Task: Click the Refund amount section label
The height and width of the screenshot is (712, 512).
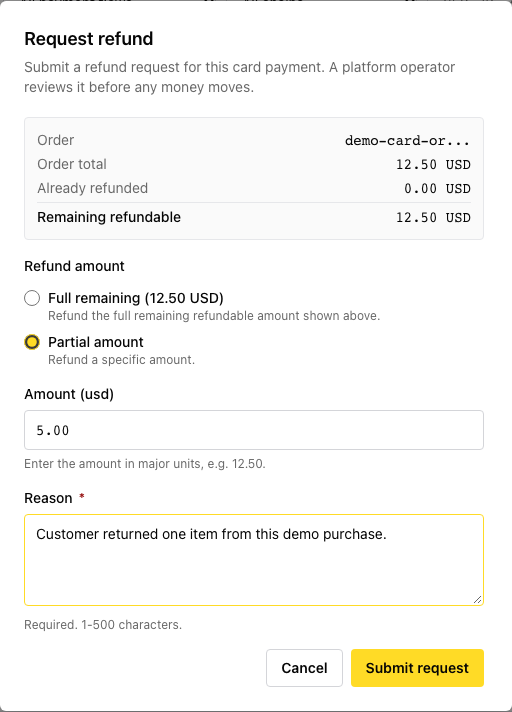Action: (74, 266)
